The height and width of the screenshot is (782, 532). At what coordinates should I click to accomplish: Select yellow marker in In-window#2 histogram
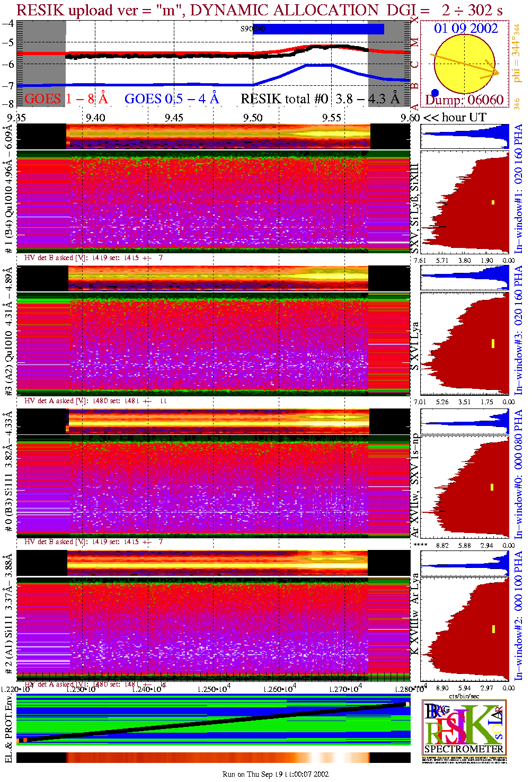point(493,629)
